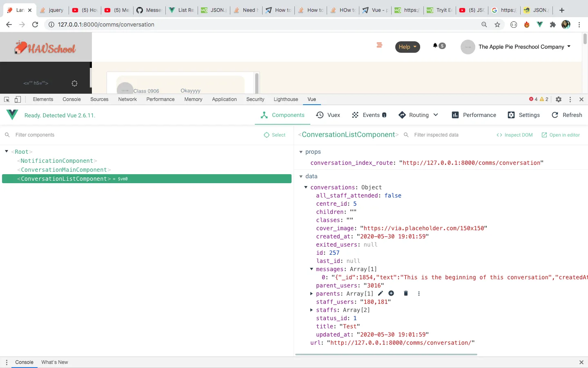The image size is (588, 368).
Task: Click the orange hamburger menu in page header
Action: coord(379,45)
